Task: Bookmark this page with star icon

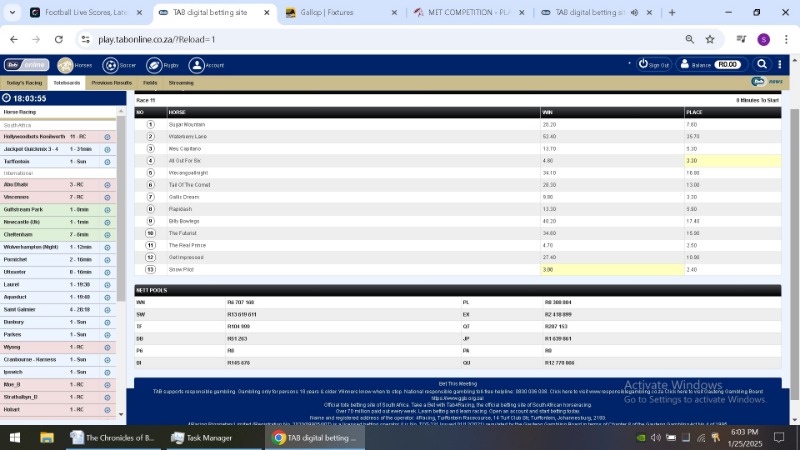Action: click(710, 39)
